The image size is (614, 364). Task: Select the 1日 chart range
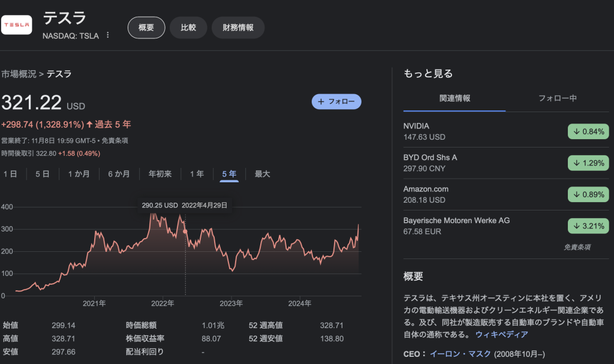tap(10, 174)
